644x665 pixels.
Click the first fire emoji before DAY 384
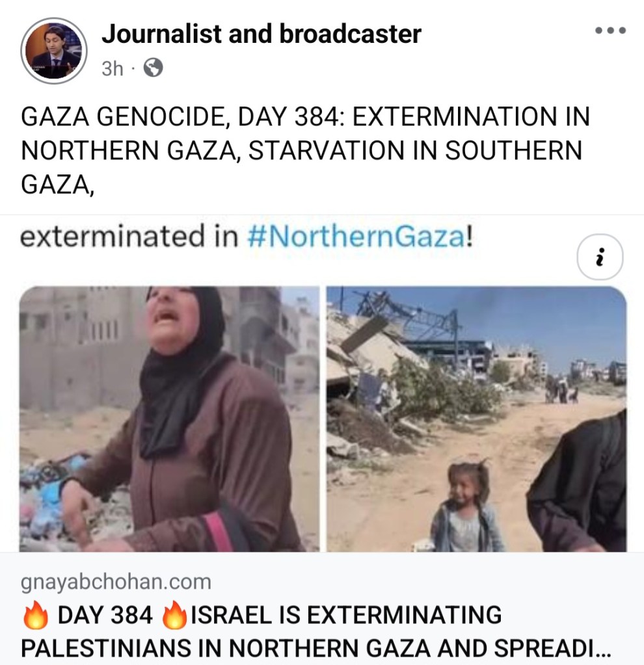click(35, 614)
